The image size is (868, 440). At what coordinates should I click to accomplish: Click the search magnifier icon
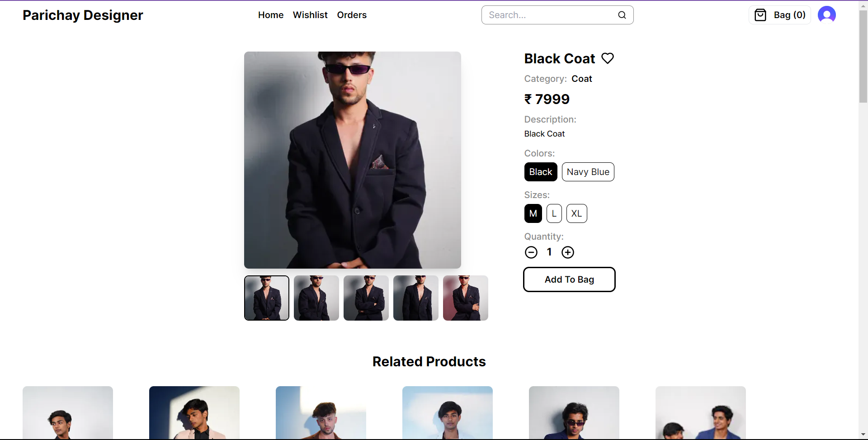pos(622,15)
